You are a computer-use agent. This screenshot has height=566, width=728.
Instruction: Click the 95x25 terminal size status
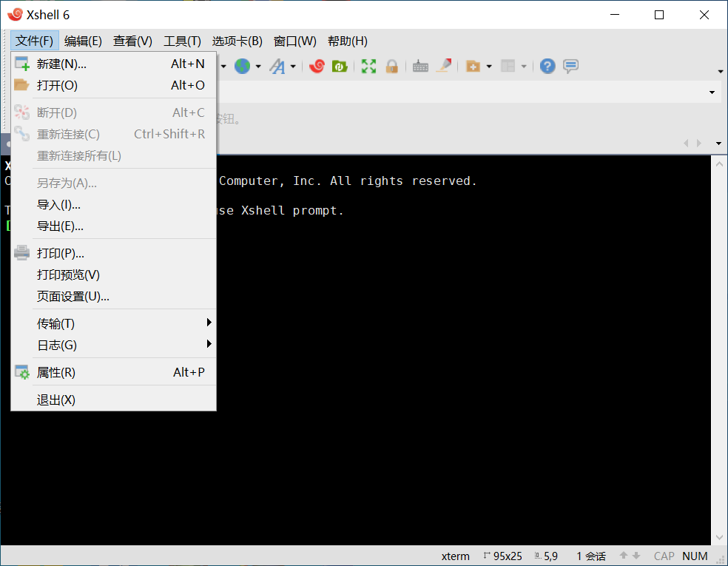(502, 556)
